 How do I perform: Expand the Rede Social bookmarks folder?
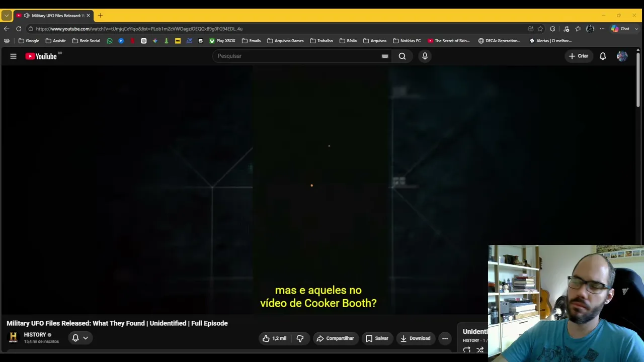86,41
